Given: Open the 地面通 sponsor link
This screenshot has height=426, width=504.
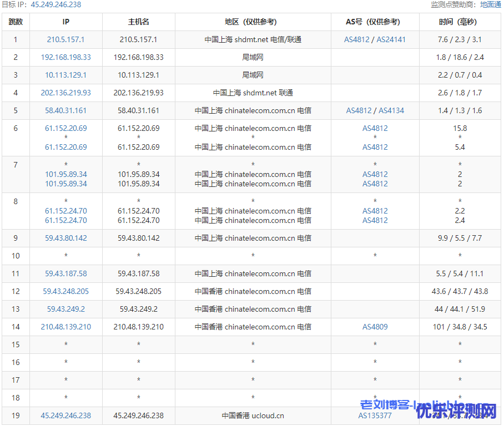Looking at the screenshot, I should [x=490, y=4].
